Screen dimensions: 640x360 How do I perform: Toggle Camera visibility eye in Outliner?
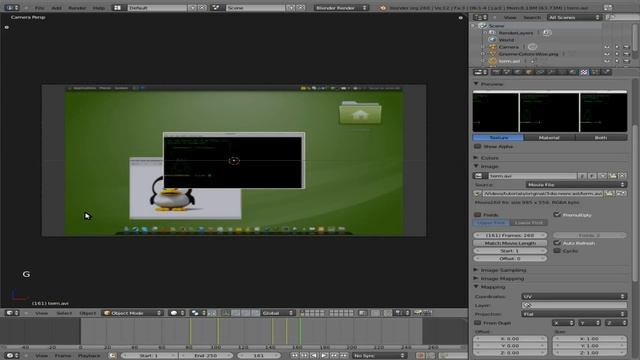pos(607,47)
